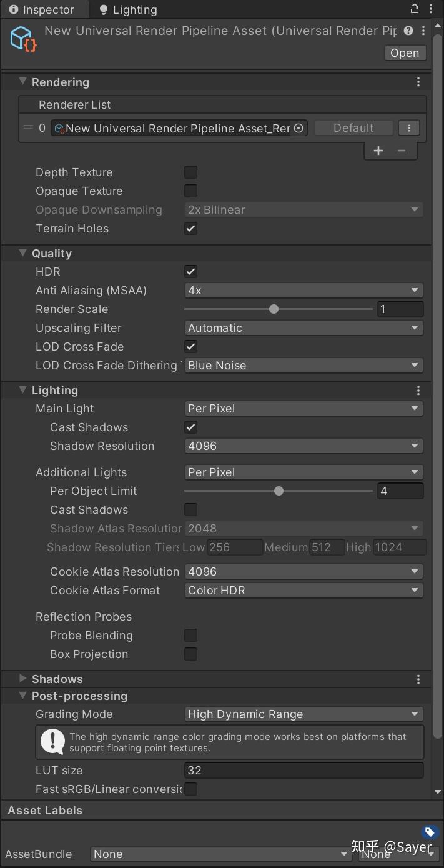Click the LUT size input field
444x868 pixels.
coord(304,771)
